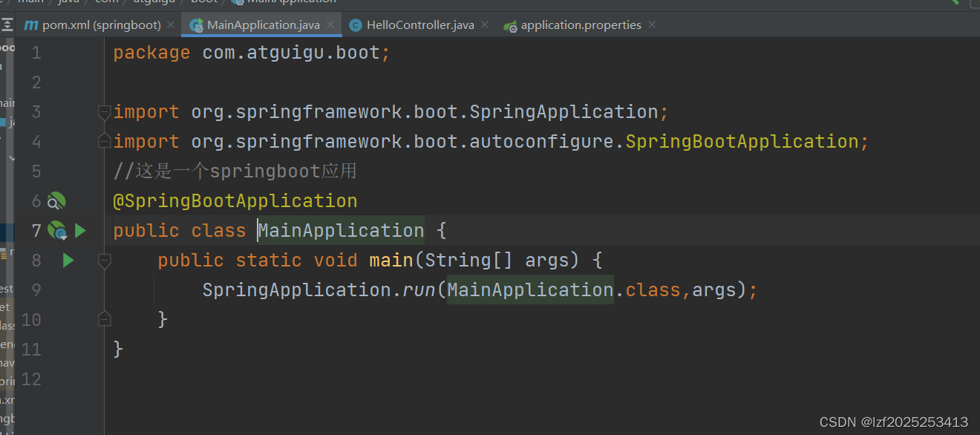This screenshot has width=980, height=435.
Task: Collapse the import statements using line 3 fold arrow
Action: point(104,111)
